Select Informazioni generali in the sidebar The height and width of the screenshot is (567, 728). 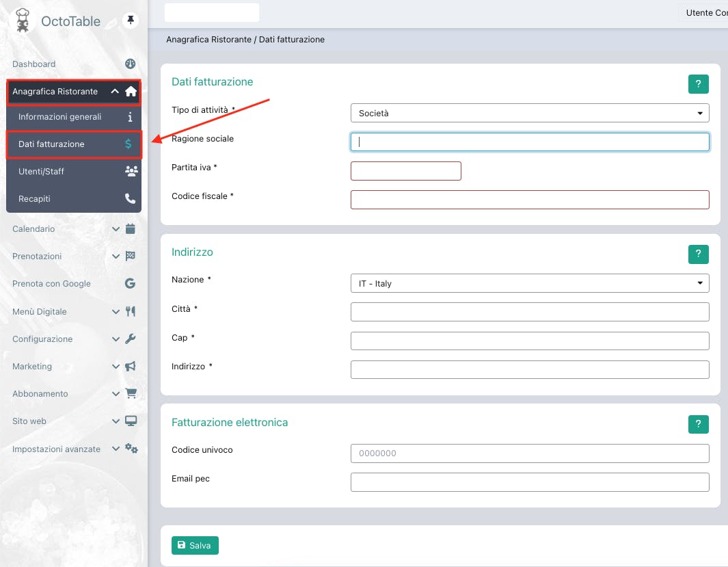click(74, 116)
